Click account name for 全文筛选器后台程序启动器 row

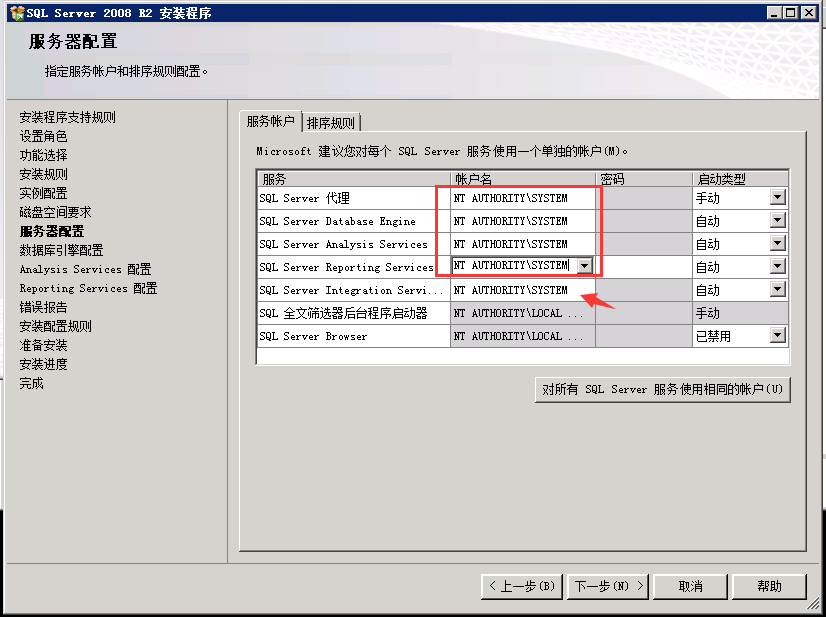click(523, 313)
